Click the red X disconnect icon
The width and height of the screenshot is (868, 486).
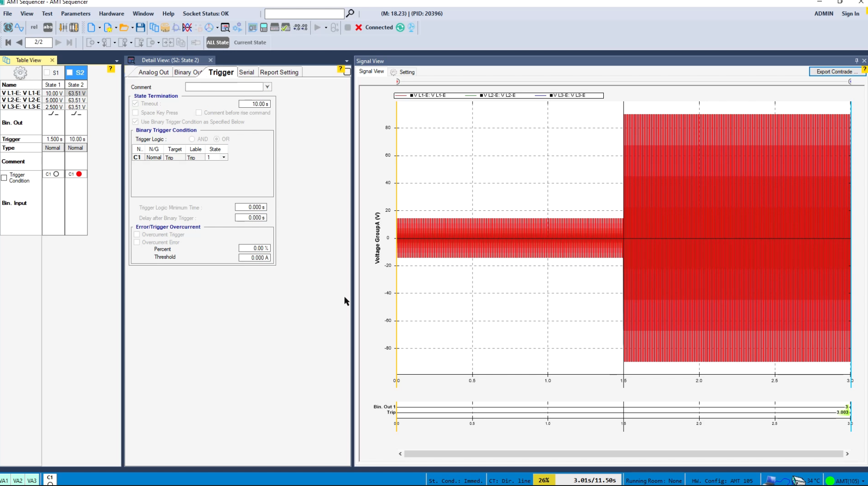(x=358, y=28)
